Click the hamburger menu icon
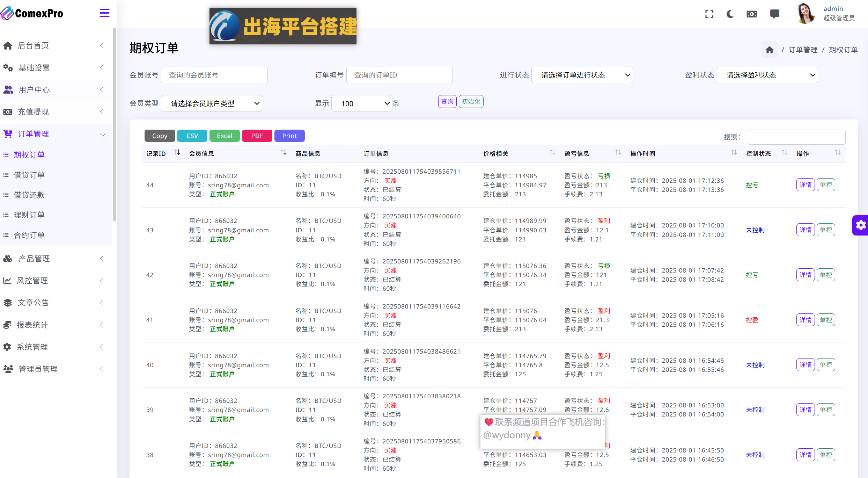 click(x=104, y=13)
